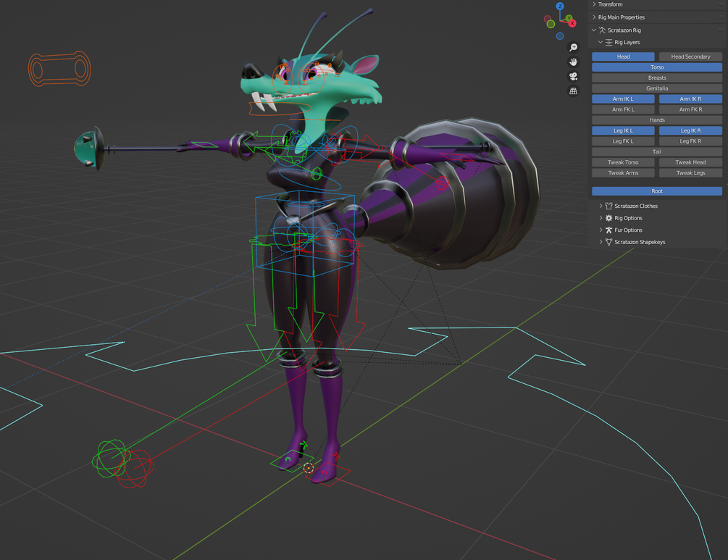Click the Leg IK L button

tap(623, 130)
